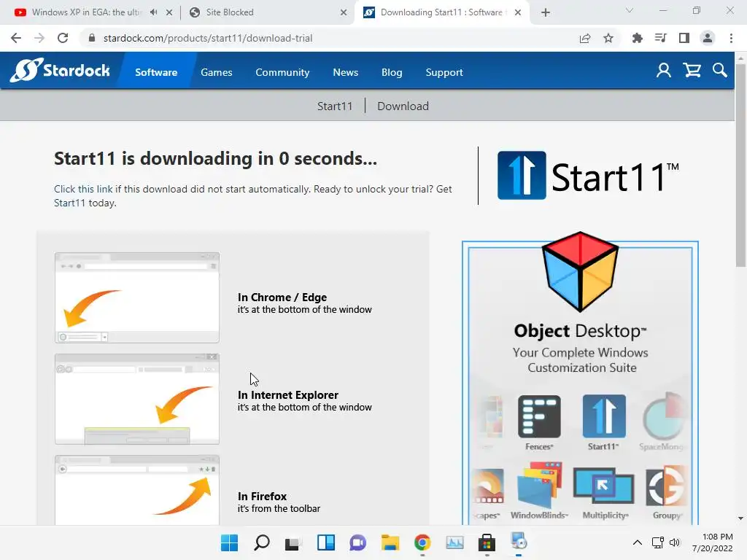This screenshot has height=560, width=747.
Task: Click the Chrome / Edge download illustration
Action: pos(136,297)
